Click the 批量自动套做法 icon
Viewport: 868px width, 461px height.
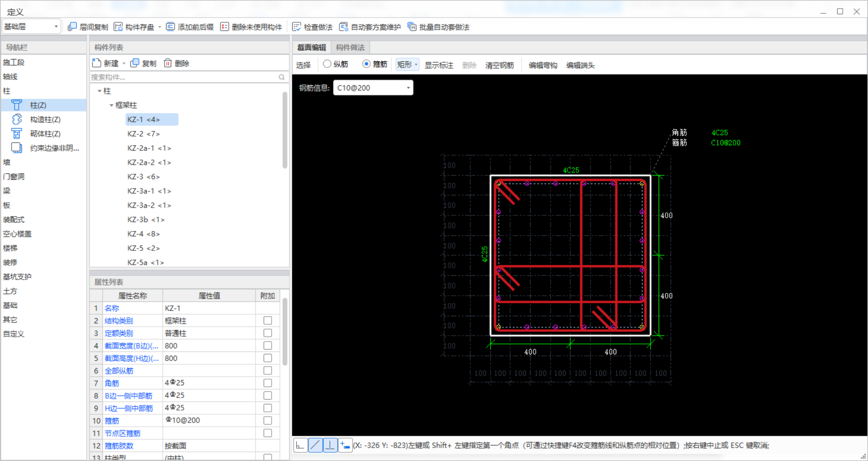coord(412,27)
